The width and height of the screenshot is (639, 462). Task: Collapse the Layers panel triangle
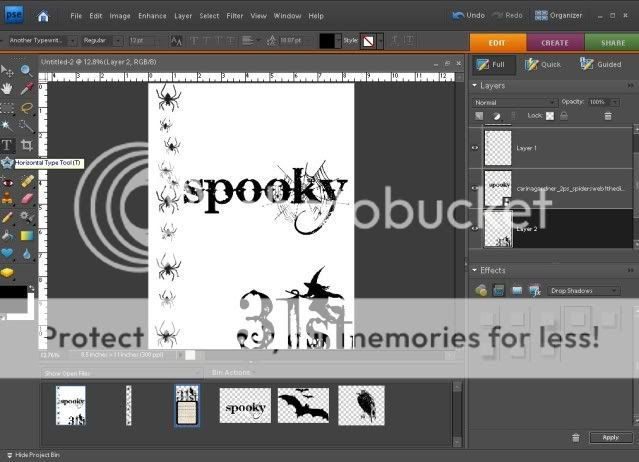[474, 86]
